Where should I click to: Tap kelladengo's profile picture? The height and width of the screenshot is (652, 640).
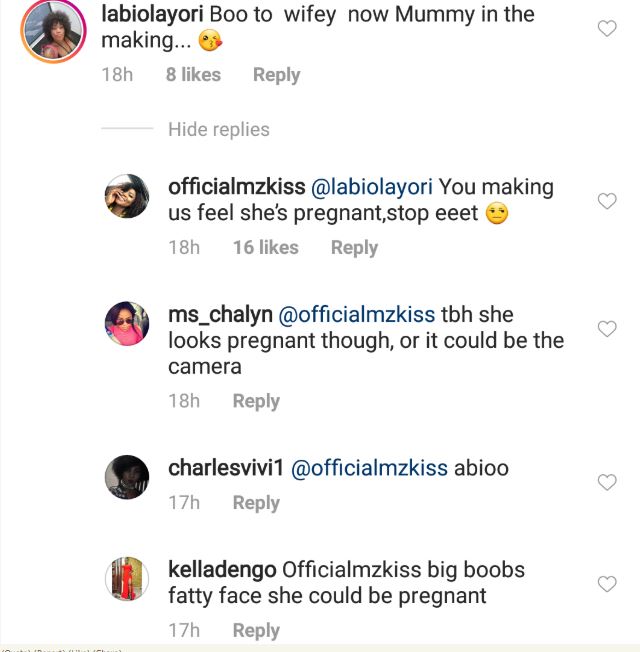coord(127,577)
